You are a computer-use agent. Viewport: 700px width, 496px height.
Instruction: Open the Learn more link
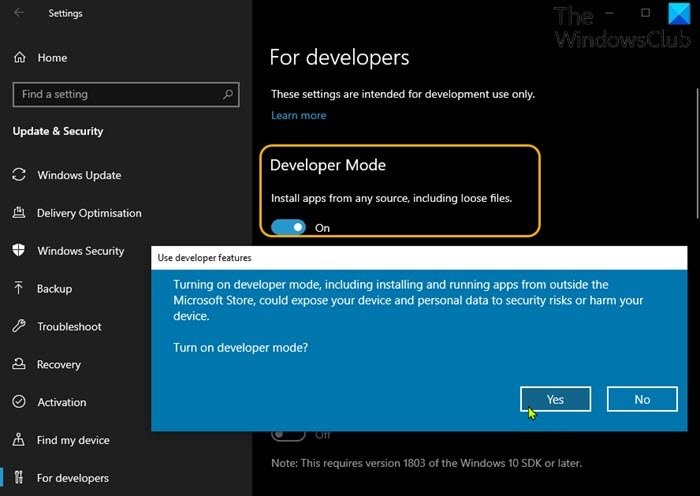click(x=298, y=115)
